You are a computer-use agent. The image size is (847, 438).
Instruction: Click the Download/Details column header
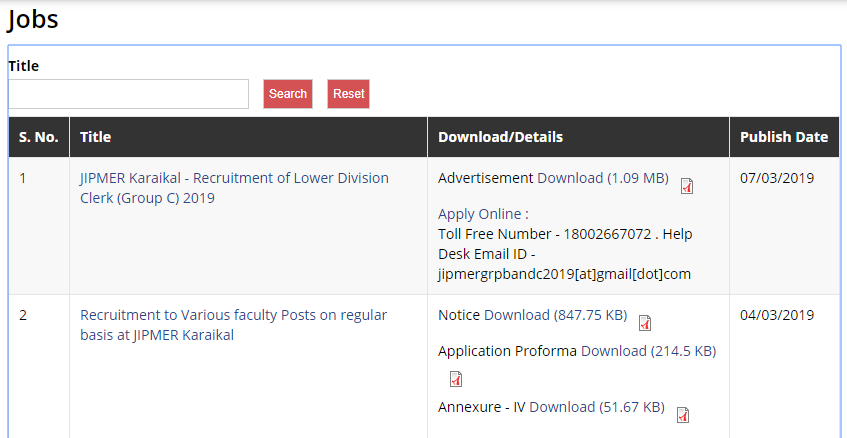click(579, 137)
